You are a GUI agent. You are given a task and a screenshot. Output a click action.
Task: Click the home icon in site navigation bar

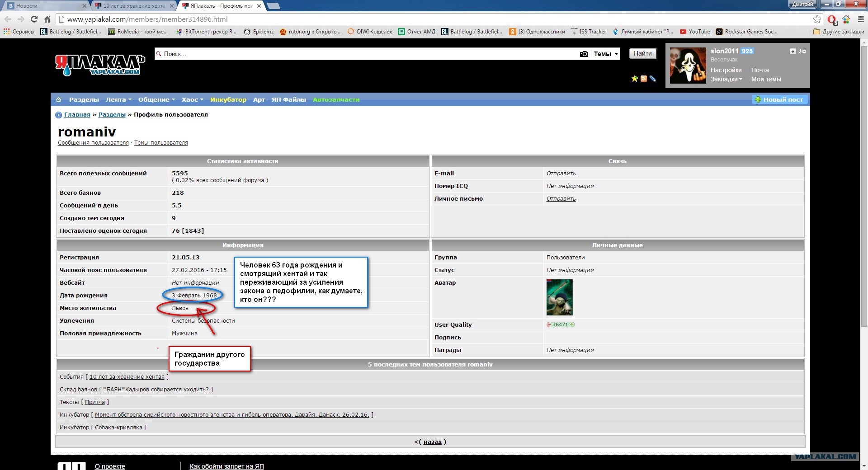[x=58, y=99]
